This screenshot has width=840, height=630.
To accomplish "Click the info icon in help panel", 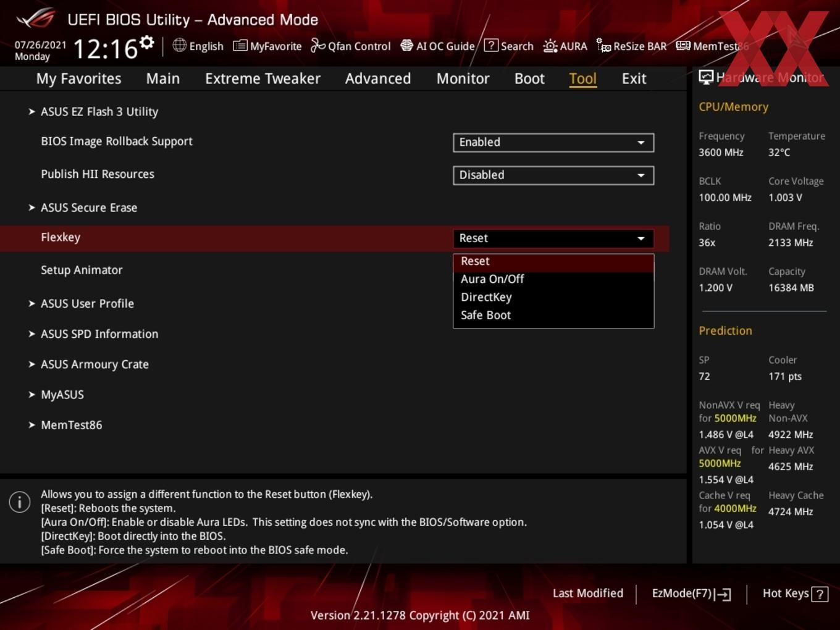I will [x=20, y=502].
